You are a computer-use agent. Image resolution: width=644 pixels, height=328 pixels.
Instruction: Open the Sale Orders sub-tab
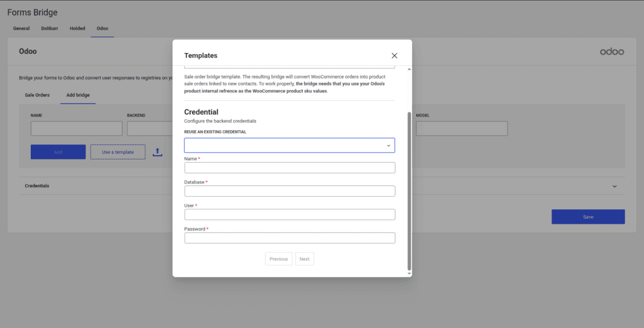(x=37, y=95)
